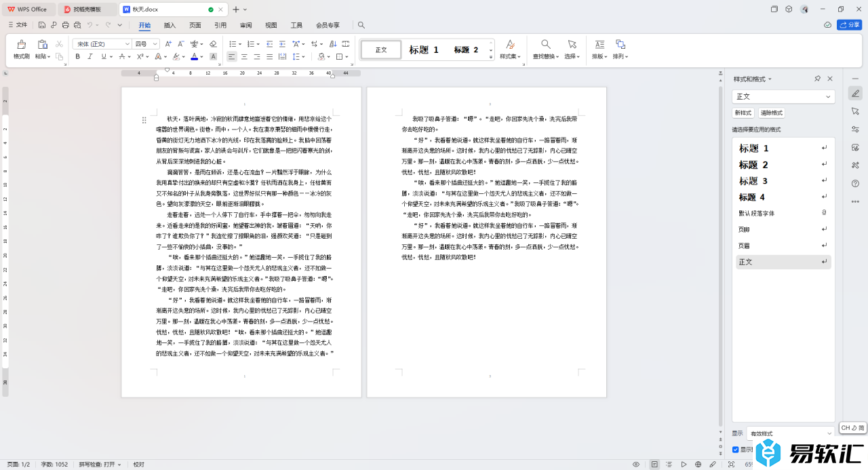The height and width of the screenshot is (470, 868).
Task: Click the shading paint bucket color button
Action: [x=321, y=56]
